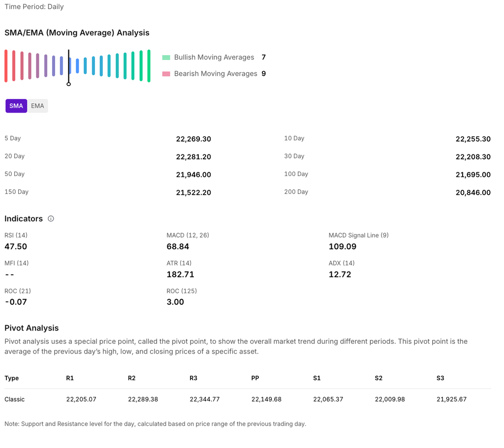
Task: Click the info icon beside Indicators heading
Action: [x=51, y=219]
